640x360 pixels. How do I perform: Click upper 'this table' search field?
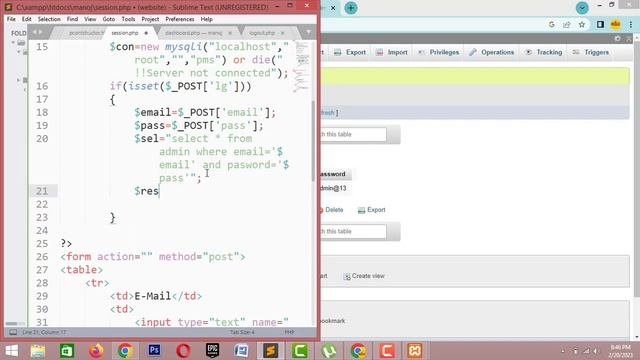click(x=353, y=134)
